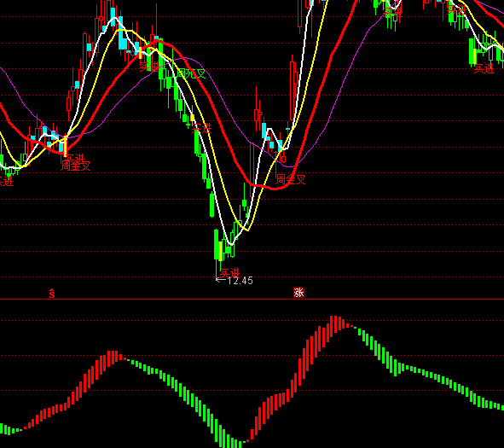This screenshot has width=504, height=448.
Task: Click the 买进 signal above the 12.45 low
Action: 230,273
